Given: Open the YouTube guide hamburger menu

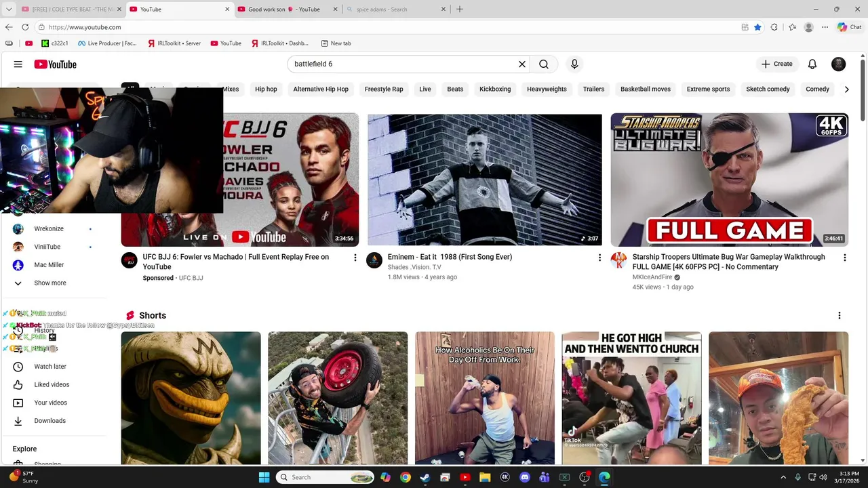Looking at the screenshot, I should 18,64.
